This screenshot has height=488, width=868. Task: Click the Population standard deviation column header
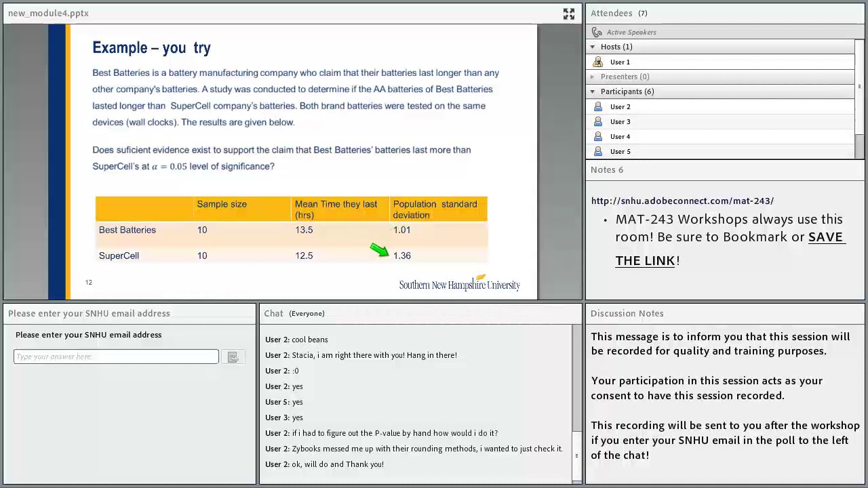click(435, 209)
